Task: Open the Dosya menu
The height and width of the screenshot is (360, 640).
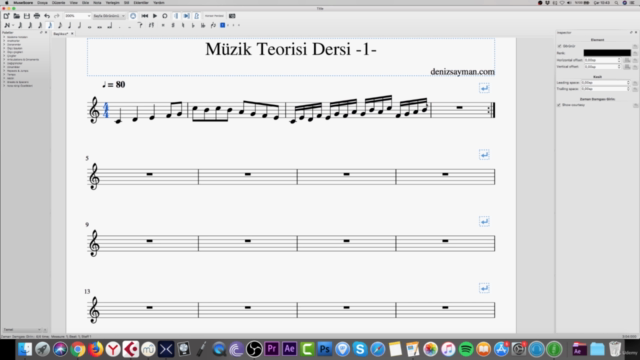Action: (42, 3)
